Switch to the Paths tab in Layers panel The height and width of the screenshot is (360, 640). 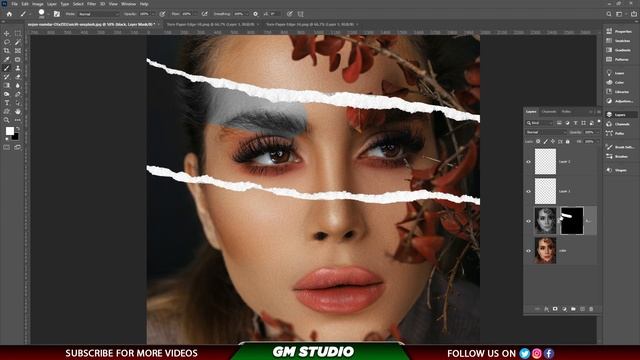[x=566, y=111]
